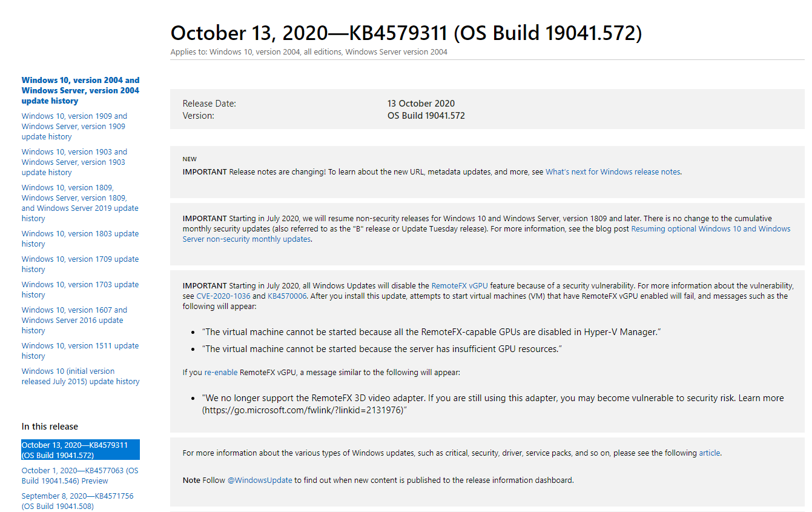The width and height of the screenshot is (812, 512).
Task: Open Windows 10 version 1903 update history
Action: pyautogui.click(x=74, y=162)
